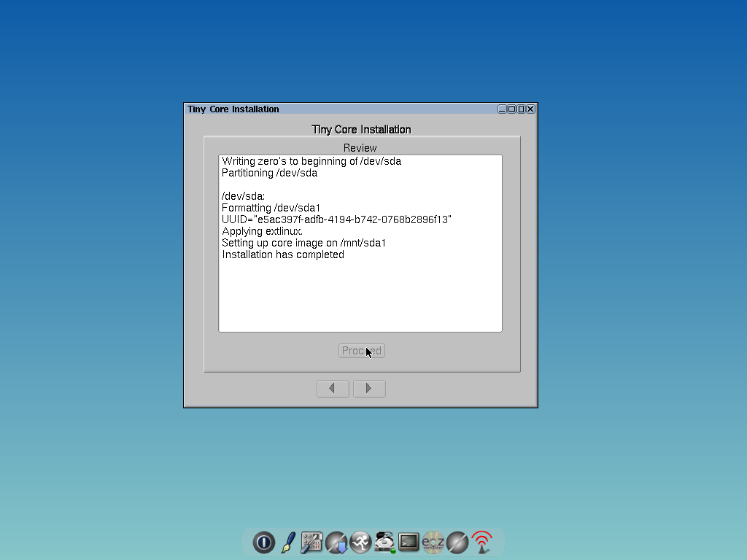Open the ezremaster CD icon
The image size is (747, 560).
[433, 542]
